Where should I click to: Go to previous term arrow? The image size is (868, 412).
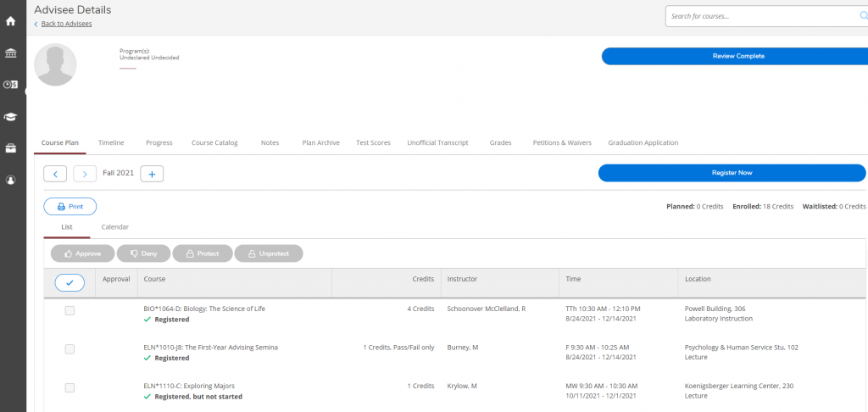[x=55, y=174]
